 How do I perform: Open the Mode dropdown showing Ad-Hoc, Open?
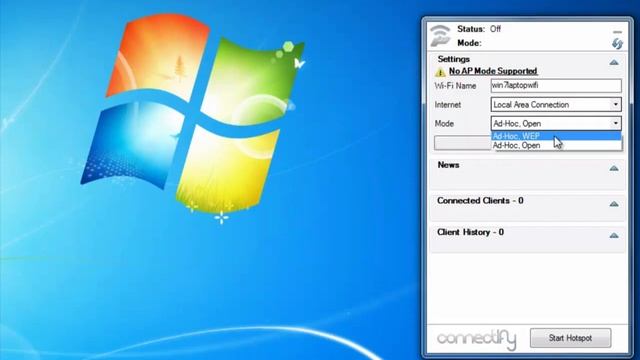pyautogui.click(x=556, y=123)
